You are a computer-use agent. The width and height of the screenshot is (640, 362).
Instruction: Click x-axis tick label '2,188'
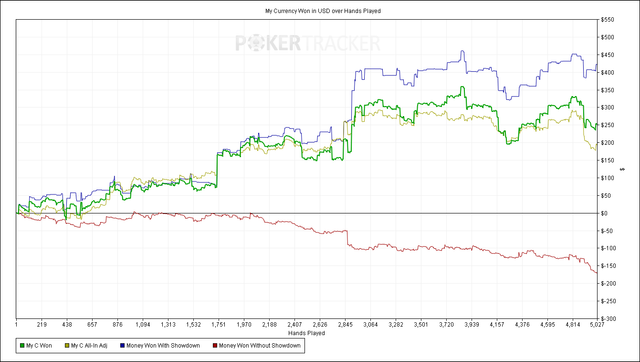tap(269, 325)
